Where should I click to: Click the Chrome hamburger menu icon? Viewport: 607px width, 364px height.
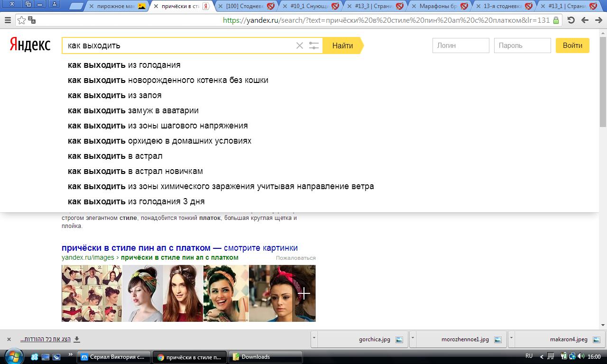pyautogui.click(x=8, y=20)
